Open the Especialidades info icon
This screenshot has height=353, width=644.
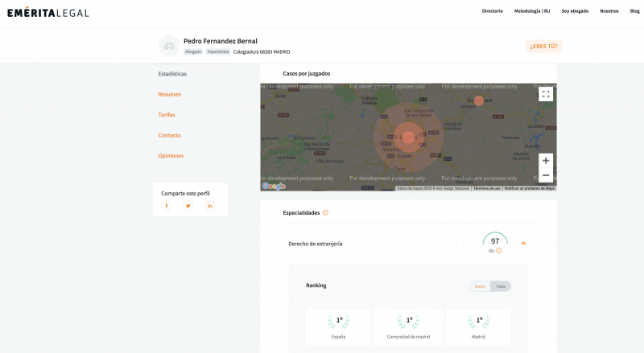pyautogui.click(x=325, y=212)
